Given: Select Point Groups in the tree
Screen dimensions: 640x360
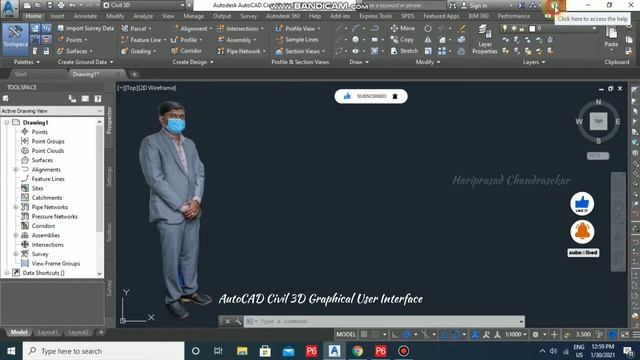Looking at the screenshot, I should pos(48,141).
